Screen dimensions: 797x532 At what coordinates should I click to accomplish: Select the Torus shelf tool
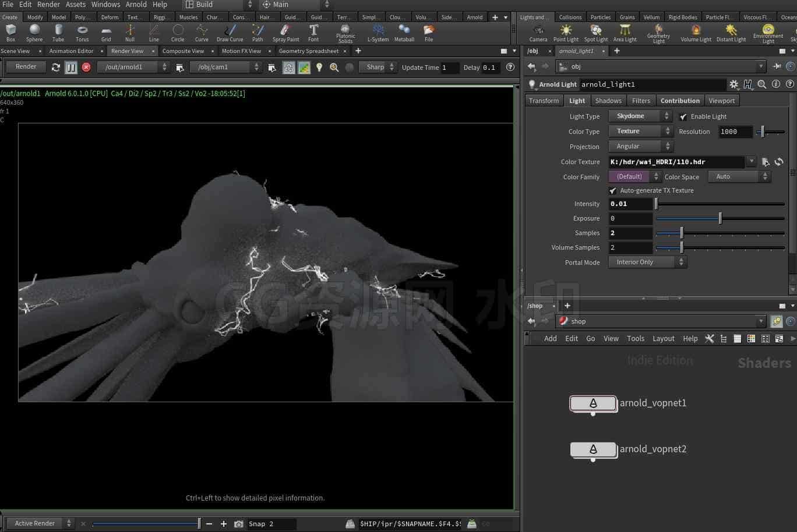tap(82, 33)
